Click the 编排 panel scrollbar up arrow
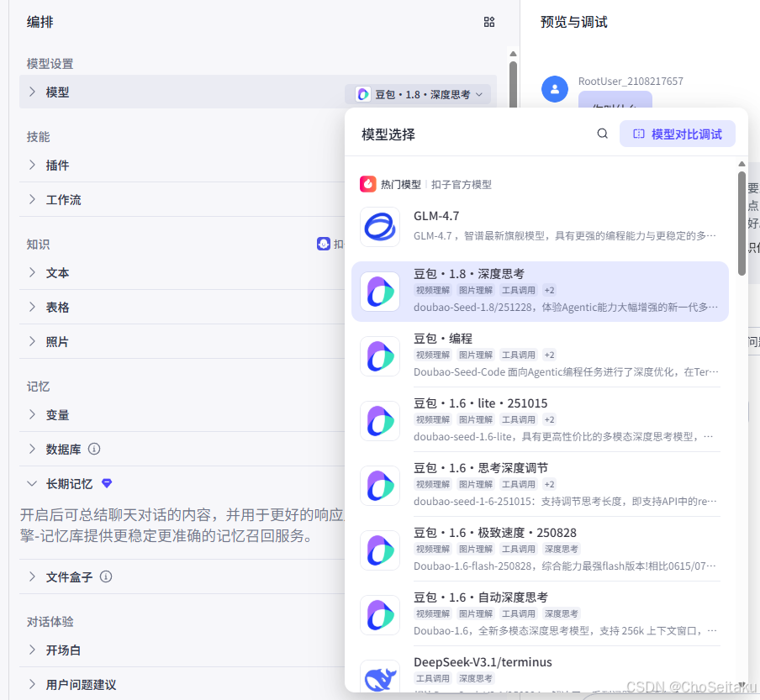760x700 pixels. [513, 53]
